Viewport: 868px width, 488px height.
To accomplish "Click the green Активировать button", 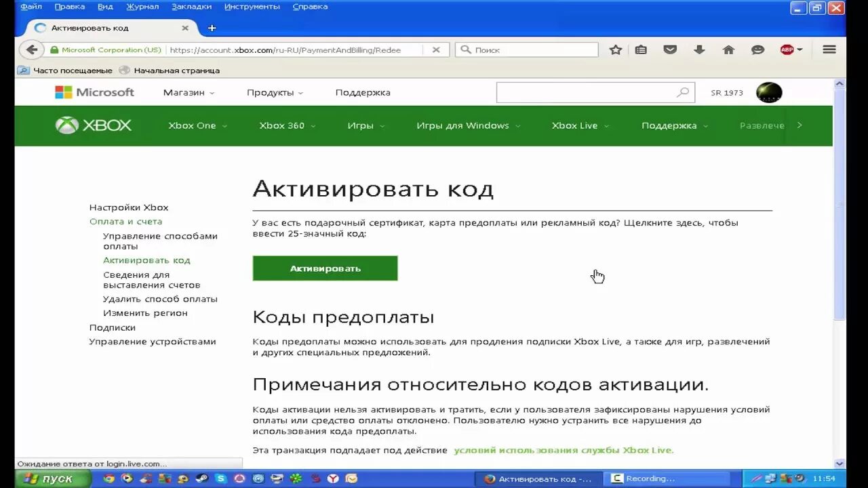I will point(325,268).
